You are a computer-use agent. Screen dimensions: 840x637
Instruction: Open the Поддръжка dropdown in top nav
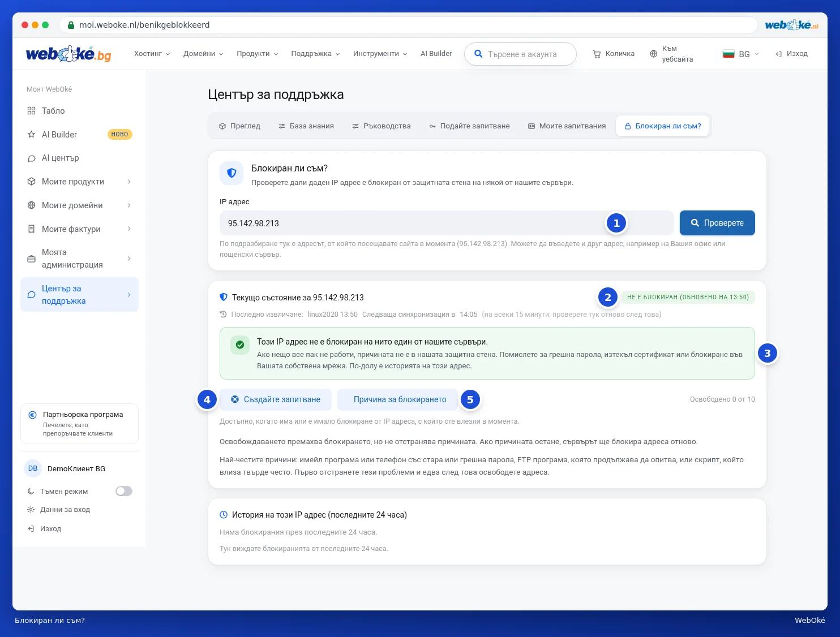pyautogui.click(x=315, y=54)
